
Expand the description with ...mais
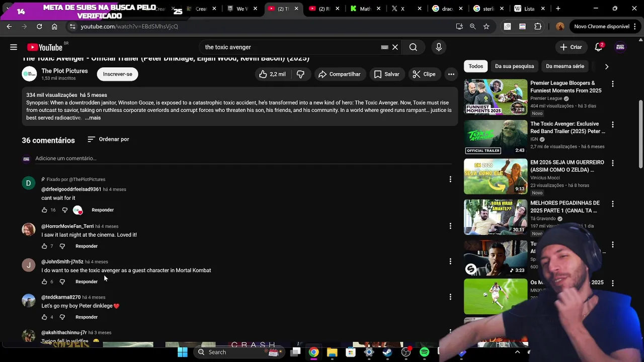93,118
